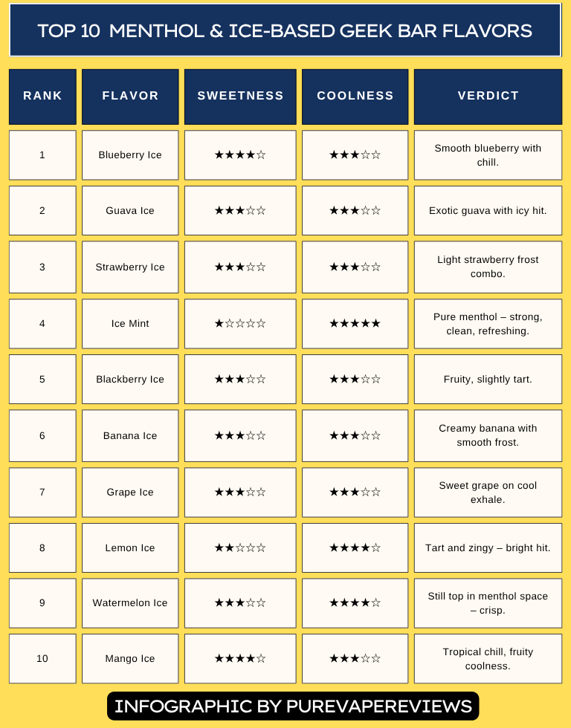The height and width of the screenshot is (728, 571).
Task: Click Lemon Ice coolness star rating
Action: (x=355, y=548)
